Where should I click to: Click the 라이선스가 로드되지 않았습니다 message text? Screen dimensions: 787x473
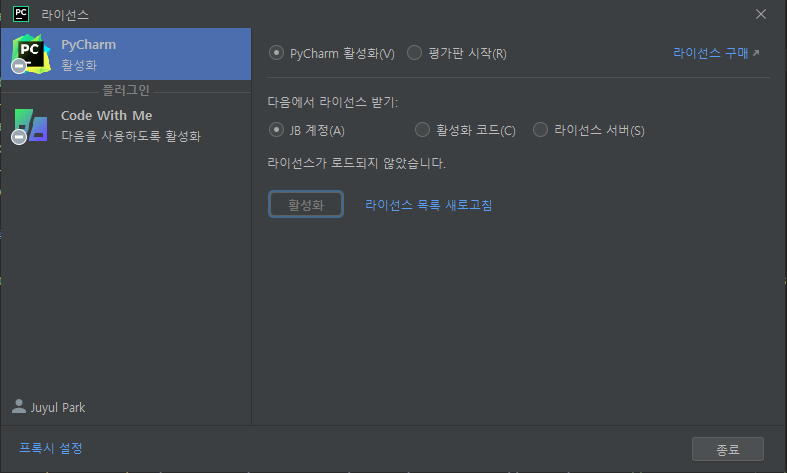[x=356, y=163]
